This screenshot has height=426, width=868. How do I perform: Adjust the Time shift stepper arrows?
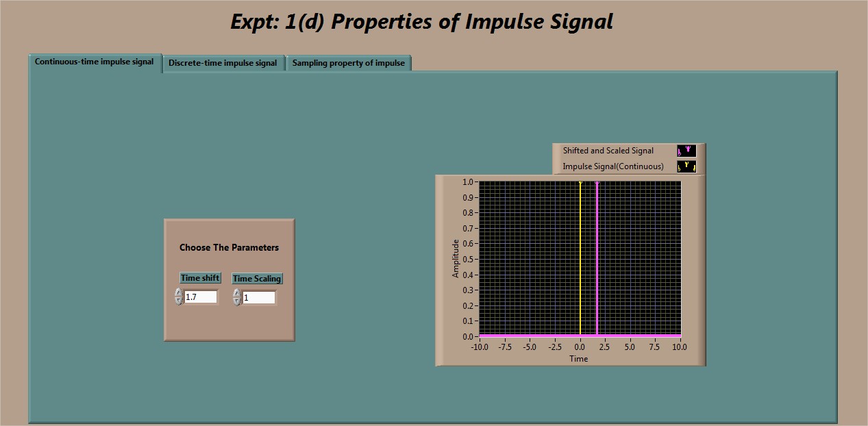[179, 297]
